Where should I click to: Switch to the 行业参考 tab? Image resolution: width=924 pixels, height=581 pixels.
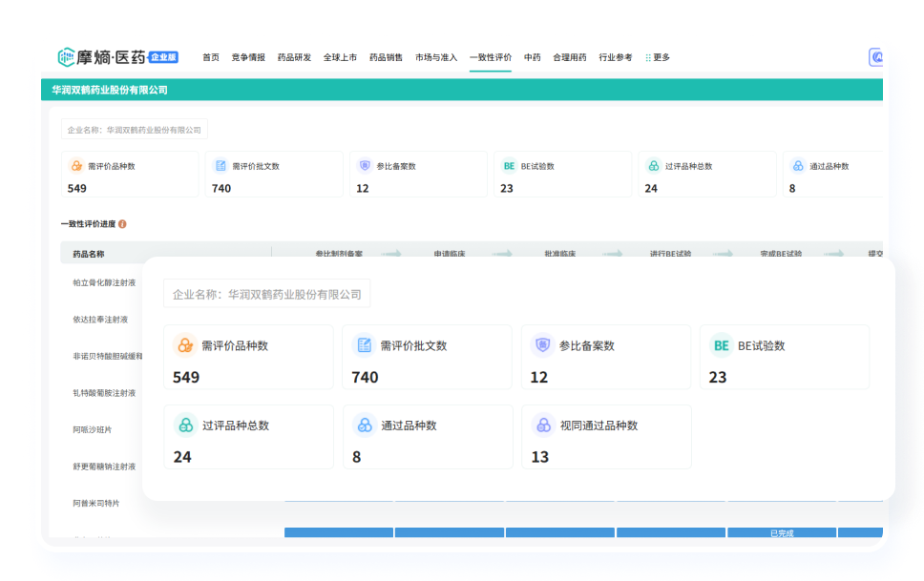[616, 57]
